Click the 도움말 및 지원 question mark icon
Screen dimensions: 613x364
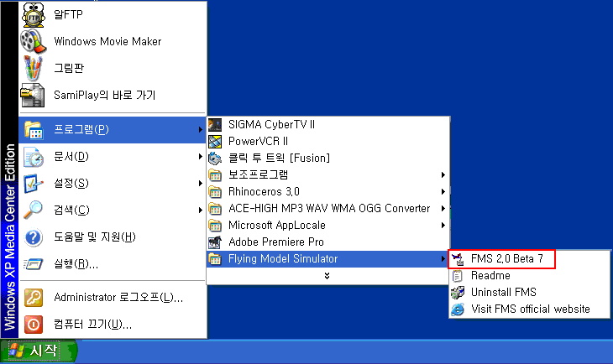tap(34, 237)
